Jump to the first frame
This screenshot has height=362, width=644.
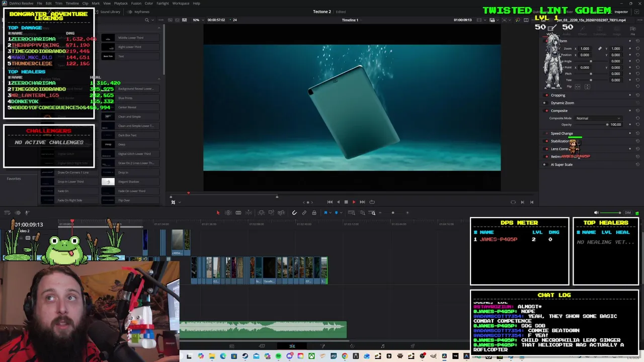click(330, 202)
